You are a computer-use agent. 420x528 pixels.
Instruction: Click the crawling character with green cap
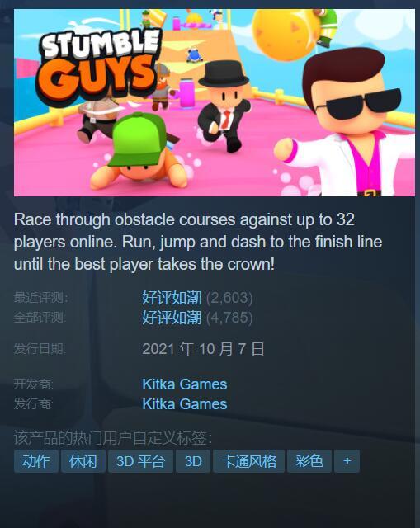tap(139, 152)
